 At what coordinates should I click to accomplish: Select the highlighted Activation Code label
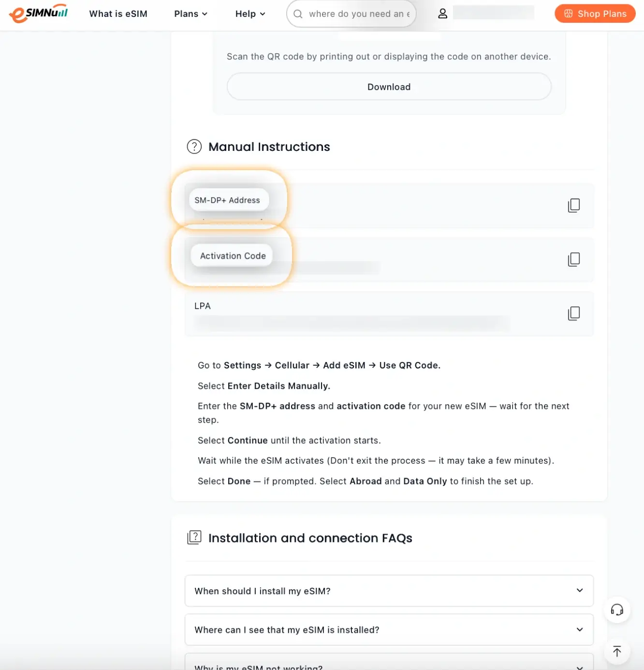(232, 255)
